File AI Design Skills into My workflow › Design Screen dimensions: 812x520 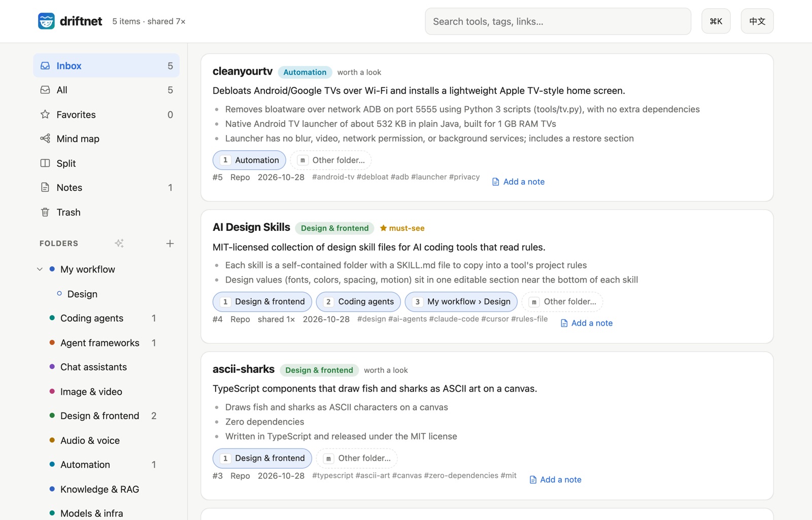click(x=461, y=302)
